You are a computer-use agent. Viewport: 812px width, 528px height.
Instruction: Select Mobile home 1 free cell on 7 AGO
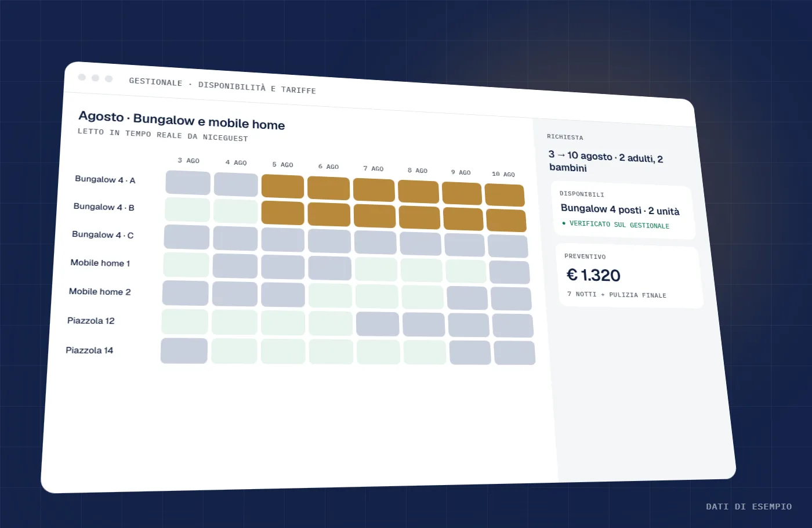click(376, 269)
